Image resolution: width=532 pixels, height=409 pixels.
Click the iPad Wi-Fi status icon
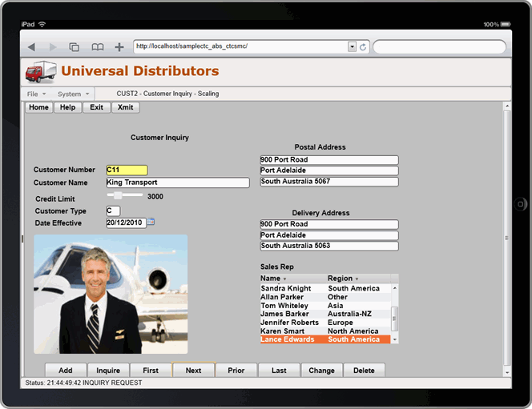pyautogui.click(x=42, y=24)
